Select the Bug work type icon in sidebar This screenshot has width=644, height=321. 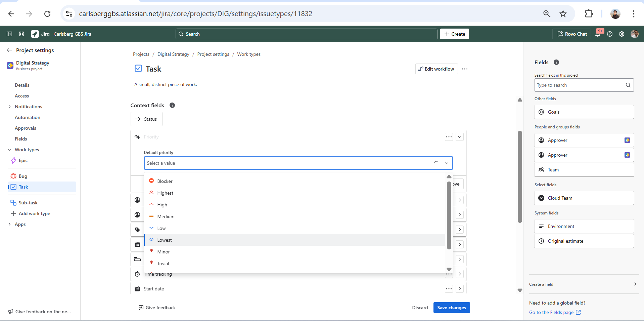[13, 176]
